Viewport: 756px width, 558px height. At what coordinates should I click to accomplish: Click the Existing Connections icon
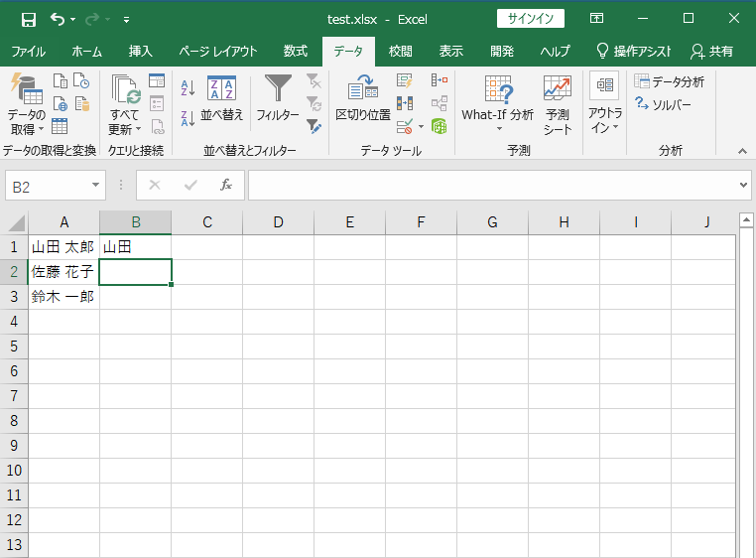[x=82, y=104]
